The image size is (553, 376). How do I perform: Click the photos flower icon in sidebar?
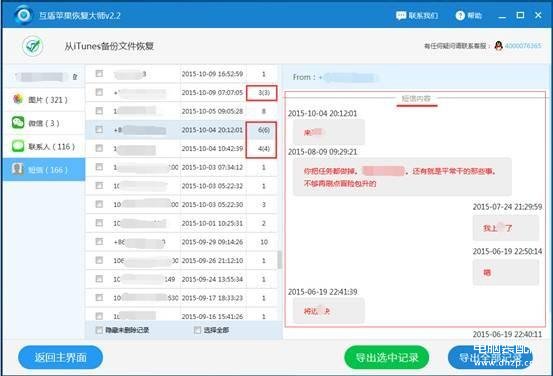point(18,99)
